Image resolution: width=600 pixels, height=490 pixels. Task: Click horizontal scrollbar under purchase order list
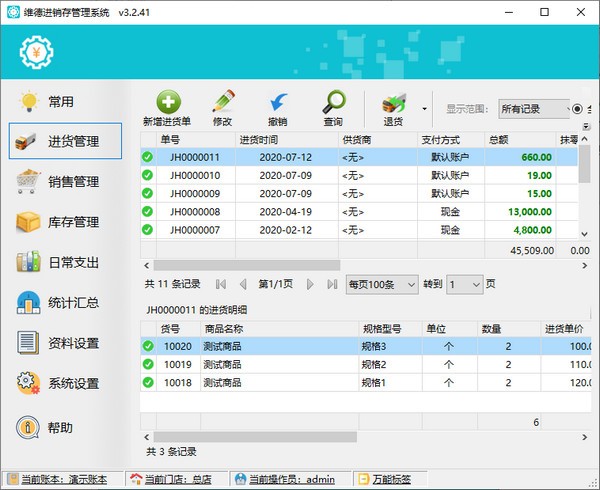tap(300, 265)
